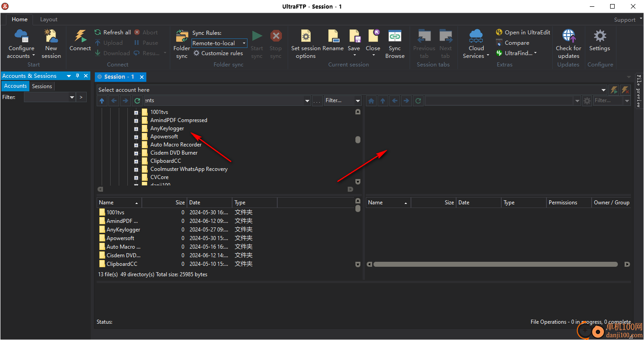Expand the 1001tvs tree folder

click(136, 113)
